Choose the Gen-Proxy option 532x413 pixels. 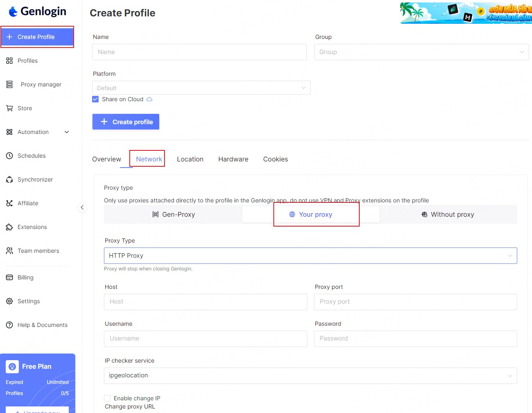[x=174, y=214]
